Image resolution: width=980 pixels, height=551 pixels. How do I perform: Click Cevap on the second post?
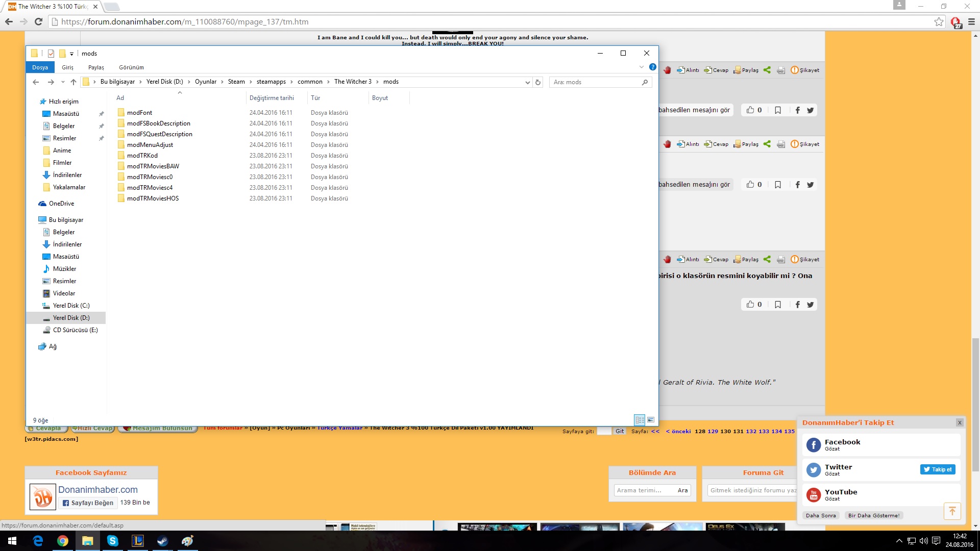tap(716, 144)
